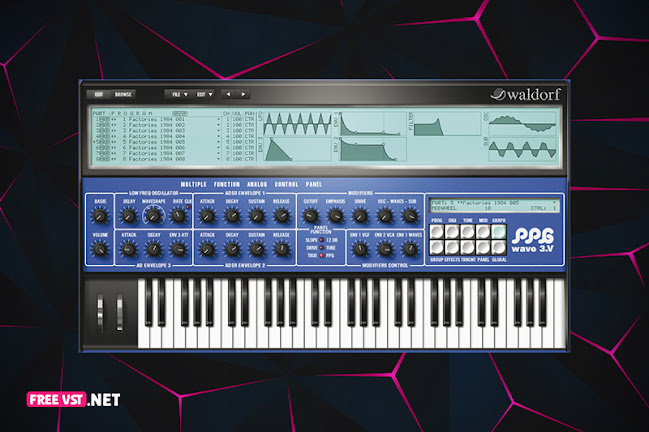Toggle the Slope 12 dB LED

tap(322, 240)
